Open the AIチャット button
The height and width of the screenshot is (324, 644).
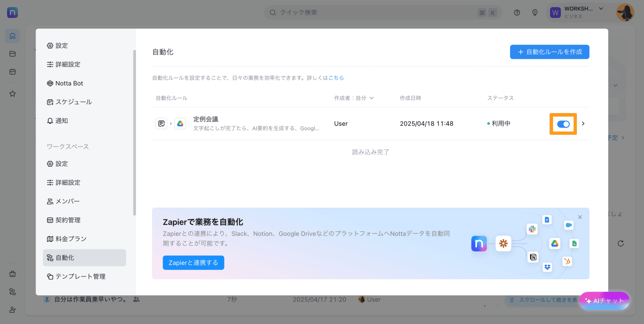pyautogui.click(x=604, y=301)
